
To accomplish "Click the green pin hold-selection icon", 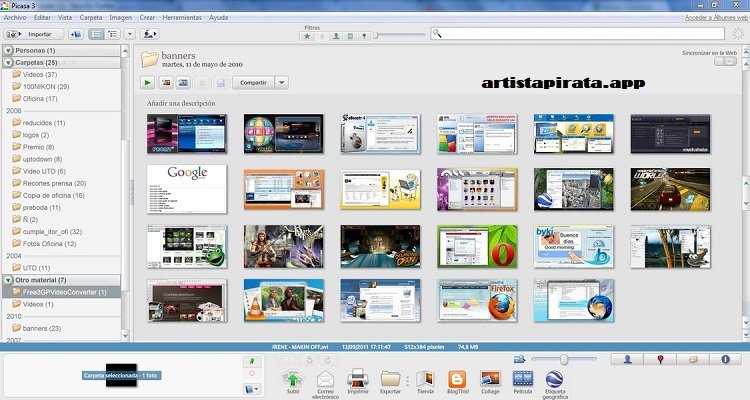I will click(x=252, y=362).
